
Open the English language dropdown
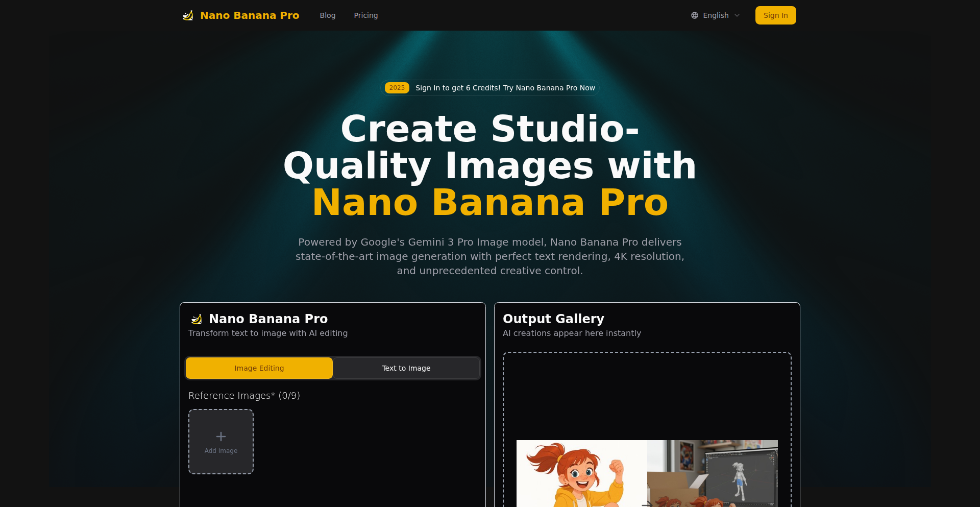pyautogui.click(x=715, y=15)
